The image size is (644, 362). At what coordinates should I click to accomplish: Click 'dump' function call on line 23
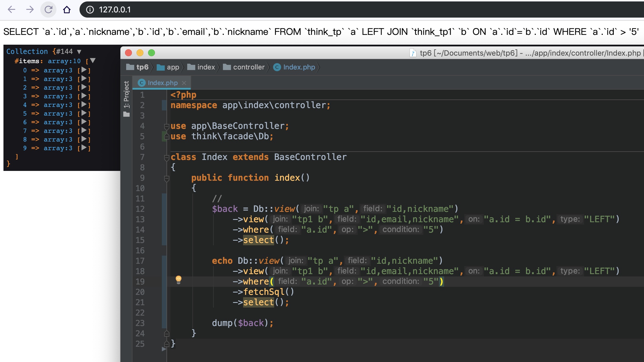[222, 323]
